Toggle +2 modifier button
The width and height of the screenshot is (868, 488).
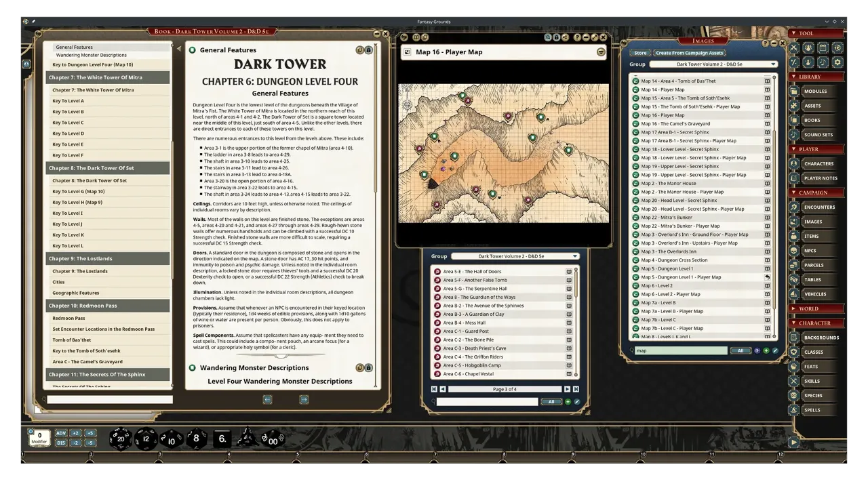[75, 433]
